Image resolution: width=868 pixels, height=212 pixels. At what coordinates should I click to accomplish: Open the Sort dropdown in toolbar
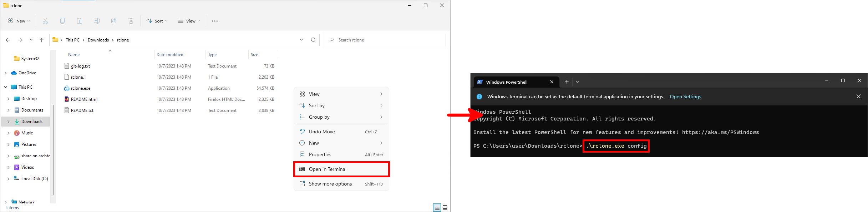(157, 21)
